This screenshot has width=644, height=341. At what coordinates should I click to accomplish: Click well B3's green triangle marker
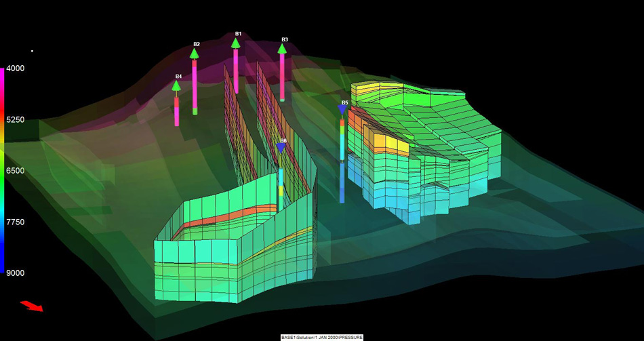point(282,49)
